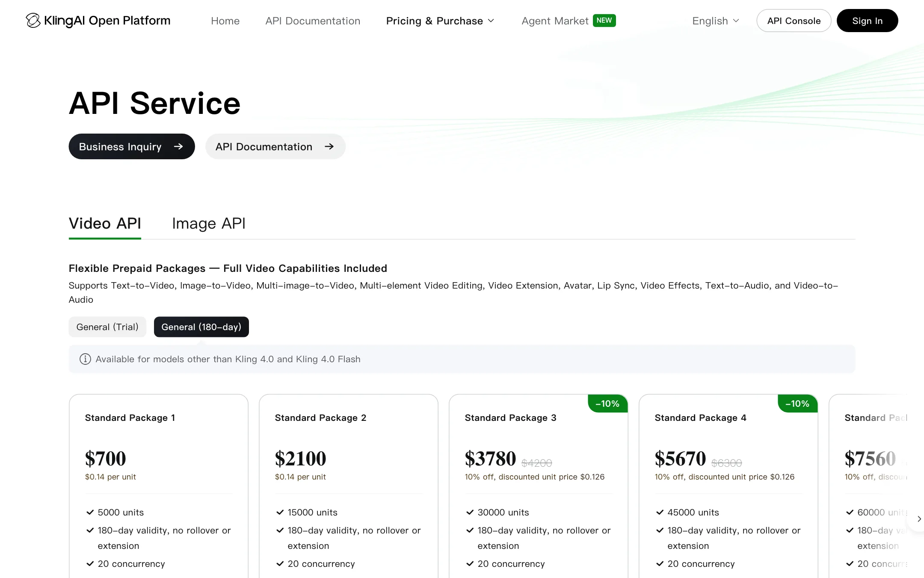Click the arrow icon in Business Inquiry

[178, 146]
